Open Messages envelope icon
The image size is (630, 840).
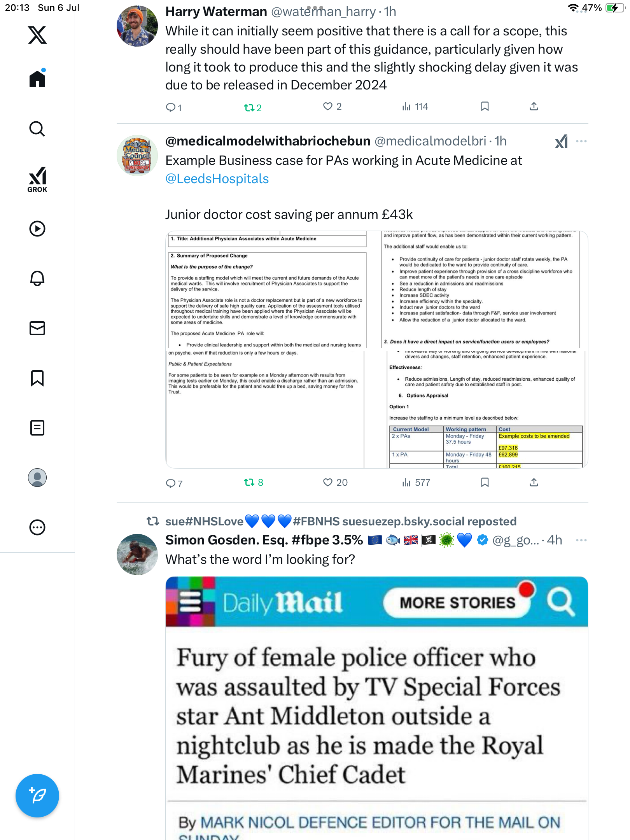click(37, 328)
